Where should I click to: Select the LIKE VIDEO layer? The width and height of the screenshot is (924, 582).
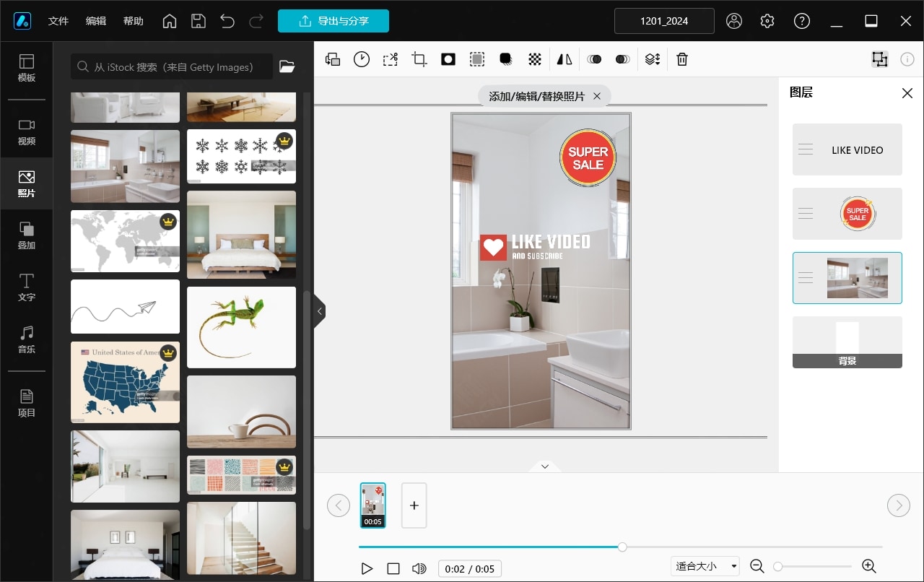click(847, 149)
